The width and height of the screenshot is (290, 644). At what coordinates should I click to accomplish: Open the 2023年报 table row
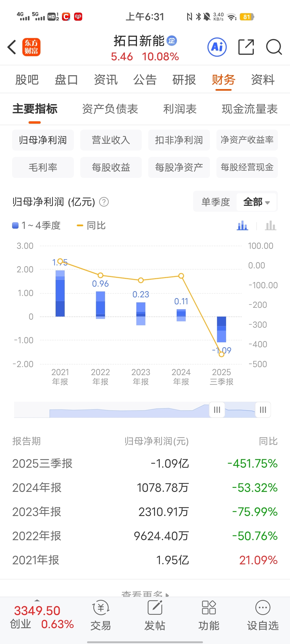(145, 512)
